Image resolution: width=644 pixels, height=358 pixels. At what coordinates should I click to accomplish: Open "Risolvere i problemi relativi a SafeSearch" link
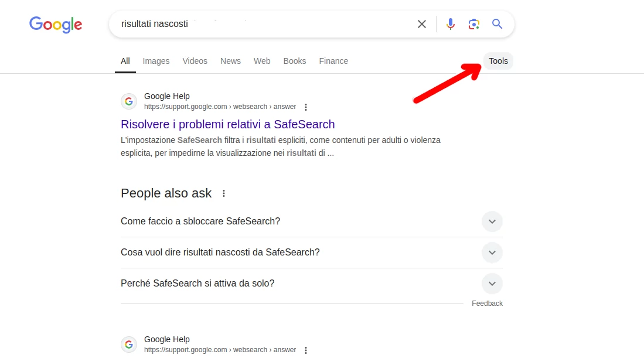point(228,124)
